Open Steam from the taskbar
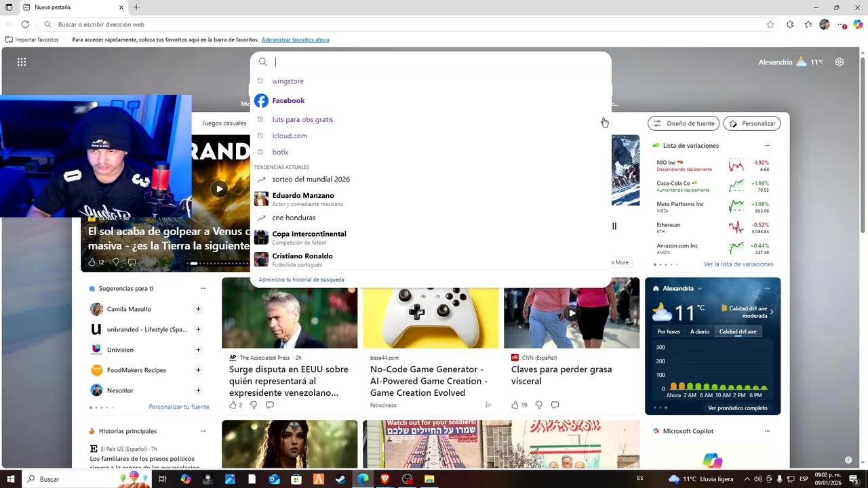Viewport: 868px width, 488px height. click(x=340, y=479)
